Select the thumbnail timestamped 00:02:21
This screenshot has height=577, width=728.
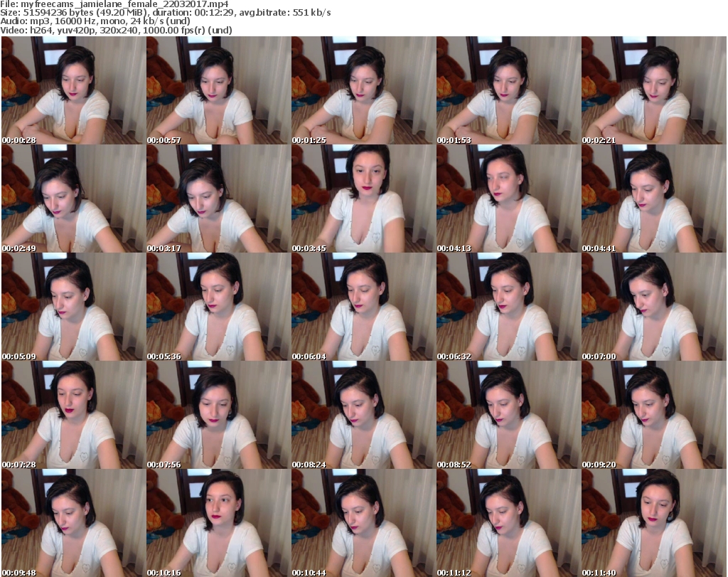coord(654,90)
